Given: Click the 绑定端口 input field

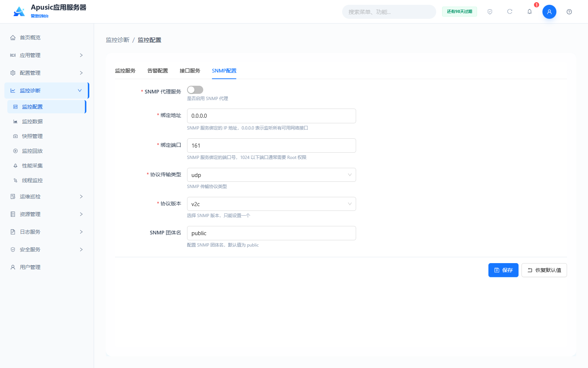Looking at the screenshot, I should [272, 145].
